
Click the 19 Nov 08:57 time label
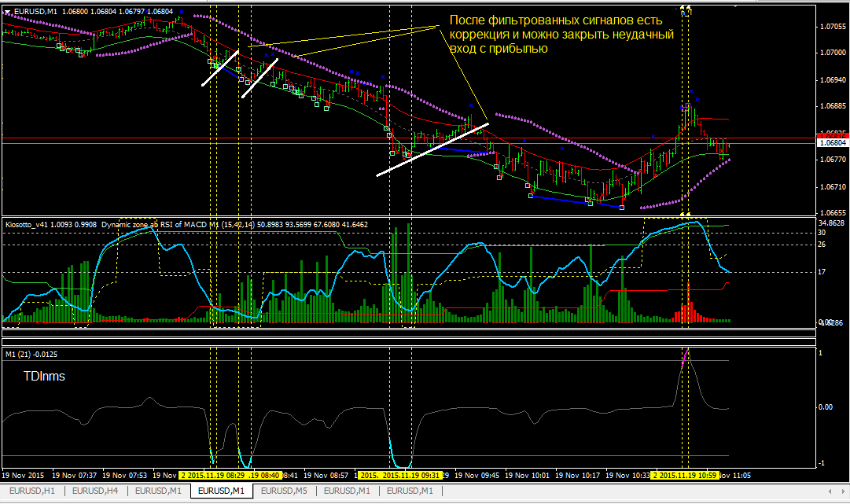[x=326, y=475]
